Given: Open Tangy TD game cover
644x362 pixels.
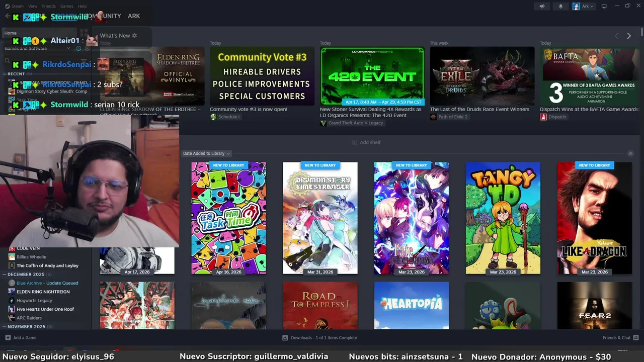Looking at the screenshot, I should (503, 218).
